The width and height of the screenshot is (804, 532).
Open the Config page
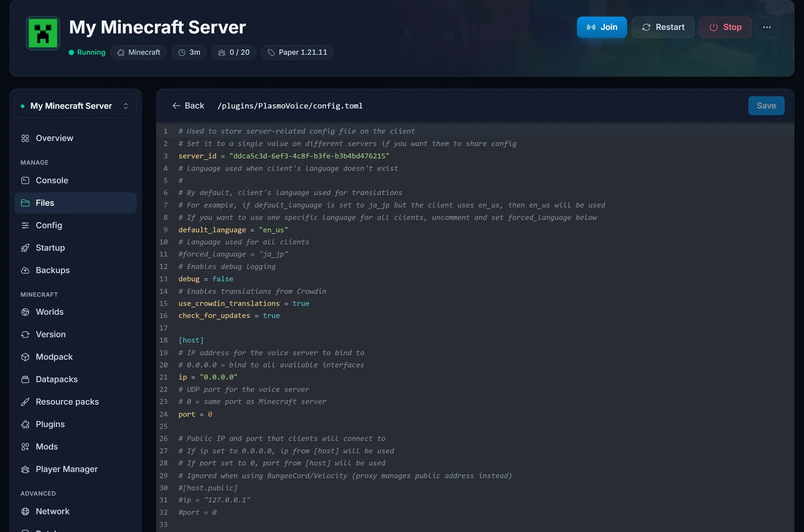(x=75, y=226)
